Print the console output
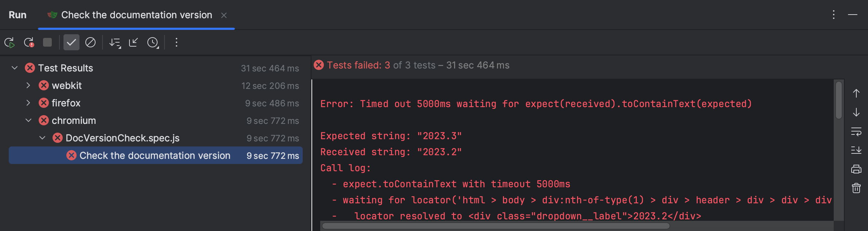This screenshot has height=231, width=868. (856, 169)
